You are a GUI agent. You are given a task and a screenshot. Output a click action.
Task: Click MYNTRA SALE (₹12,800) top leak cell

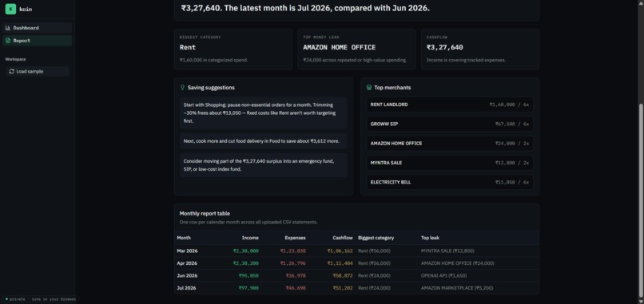pos(447,251)
